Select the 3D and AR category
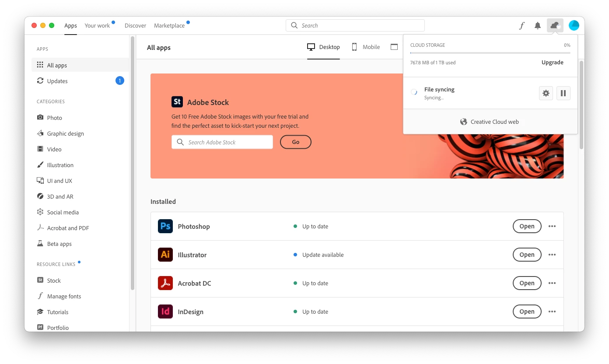 [80, 196]
